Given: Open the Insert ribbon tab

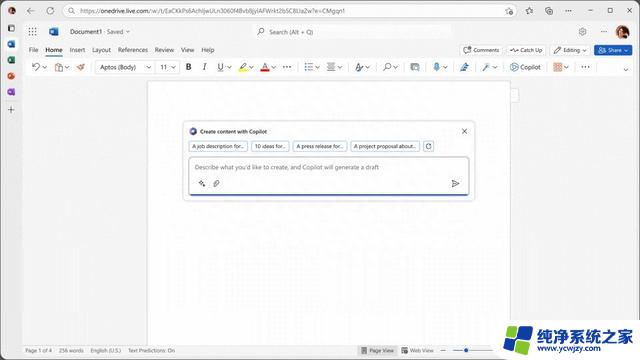Looking at the screenshot, I should [77, 50].
